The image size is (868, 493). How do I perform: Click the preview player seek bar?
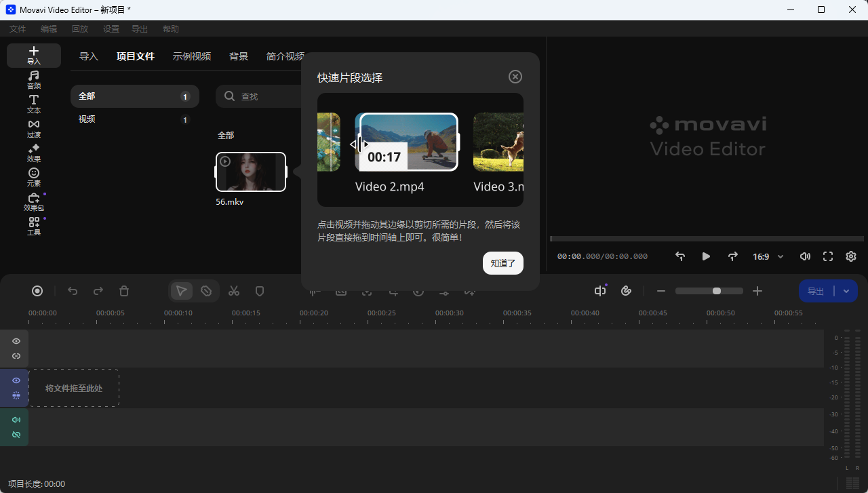pos(707,239)
